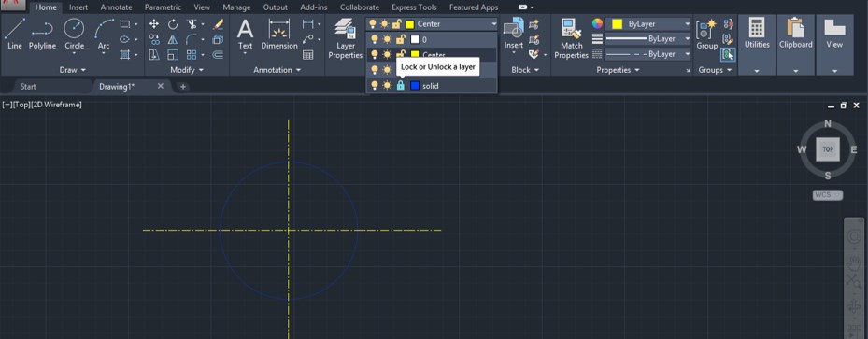Image resolution: width=868 pixels, height=339 pixels.
Task: Open Layer Properties manager
Action: coord(345,37)
